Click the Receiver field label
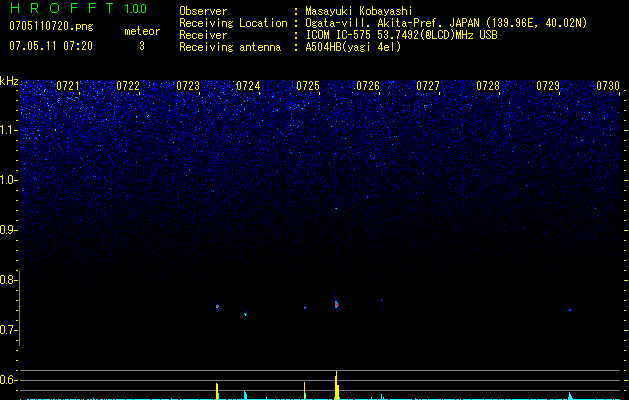 click(203, 35)
